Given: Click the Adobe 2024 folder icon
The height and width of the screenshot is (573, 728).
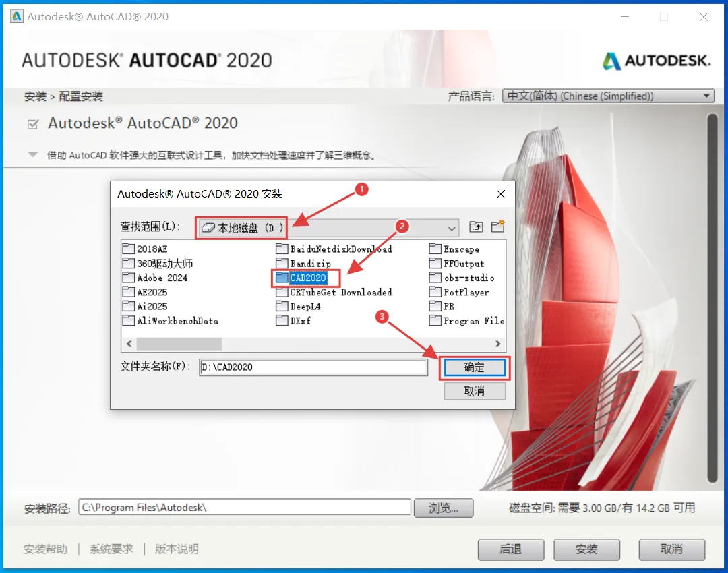Looking at the screenshot, I should [x=129, y=278].
